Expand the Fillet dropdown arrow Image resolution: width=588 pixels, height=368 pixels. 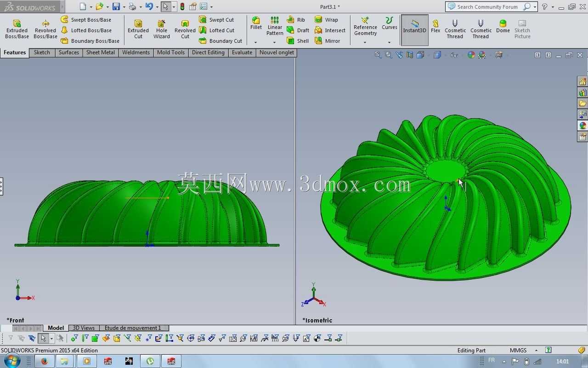click(x=256, y=42)
